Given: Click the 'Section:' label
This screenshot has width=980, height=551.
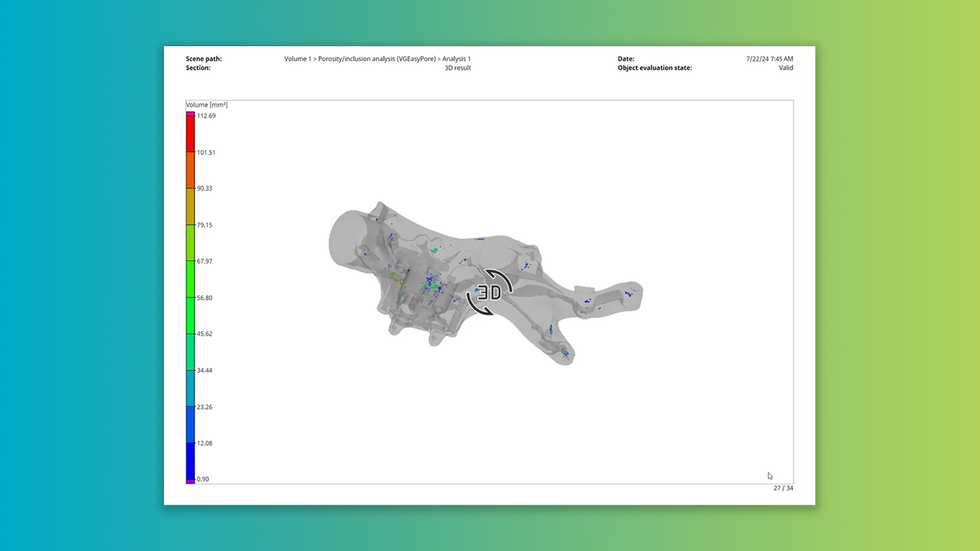Looking at the screenshot, I should pyautogui.click(x=198, y=68).
